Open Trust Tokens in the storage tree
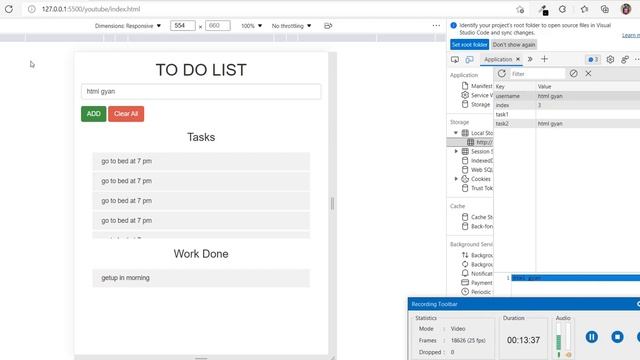Screen dimensions: 640x360 (x=477, y=188)
